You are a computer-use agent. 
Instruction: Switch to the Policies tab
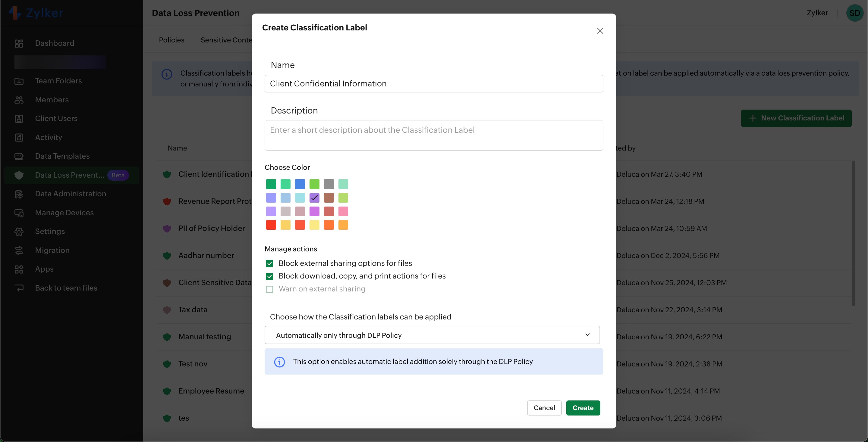point(171,40)
